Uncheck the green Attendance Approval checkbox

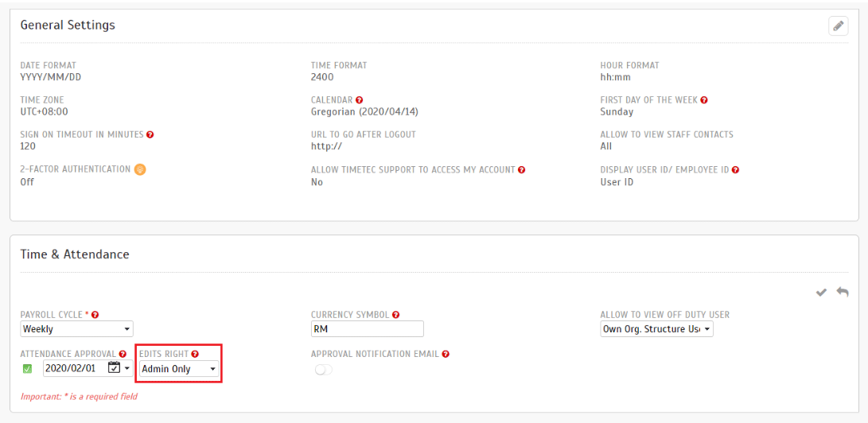click(x=27, y=369)
